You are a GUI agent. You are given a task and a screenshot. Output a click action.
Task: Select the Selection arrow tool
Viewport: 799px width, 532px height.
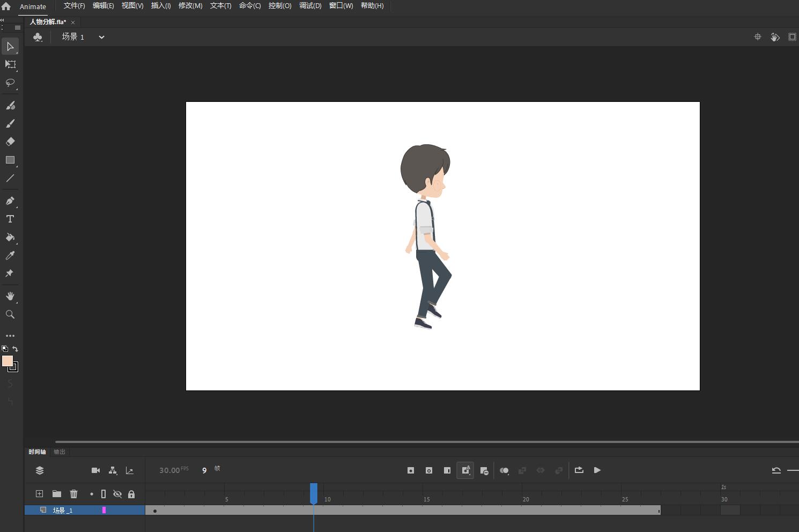[10, 47]
